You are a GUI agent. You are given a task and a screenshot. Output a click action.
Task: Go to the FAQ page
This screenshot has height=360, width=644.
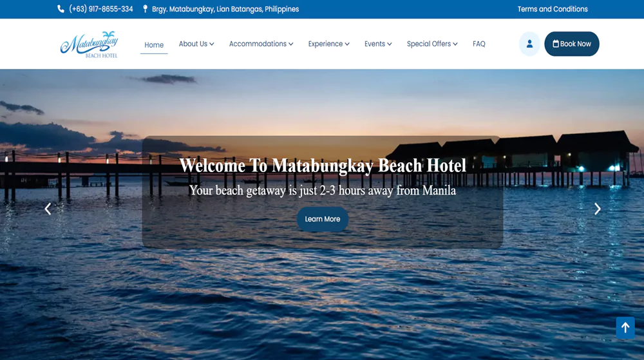click(x=479, y=44)
